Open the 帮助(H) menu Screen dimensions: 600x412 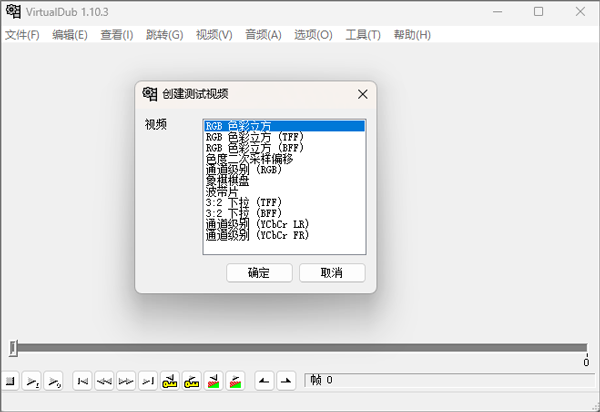[x=412, y=35]
